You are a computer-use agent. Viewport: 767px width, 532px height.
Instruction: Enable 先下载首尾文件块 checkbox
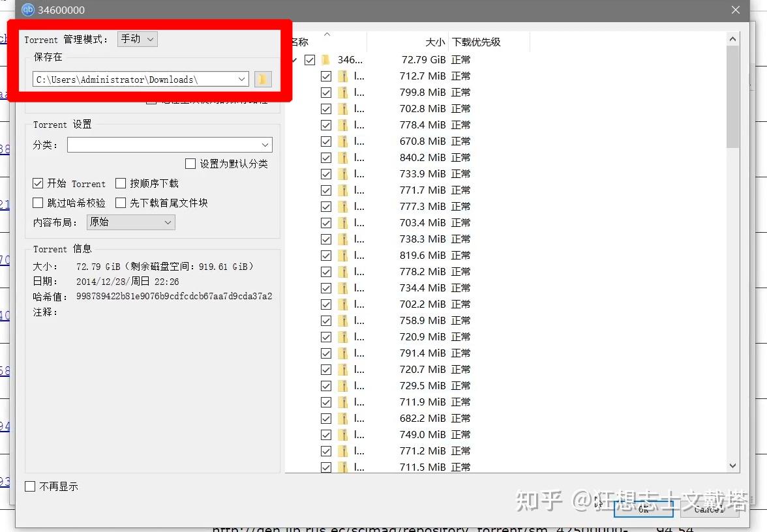tap(120, 202)
